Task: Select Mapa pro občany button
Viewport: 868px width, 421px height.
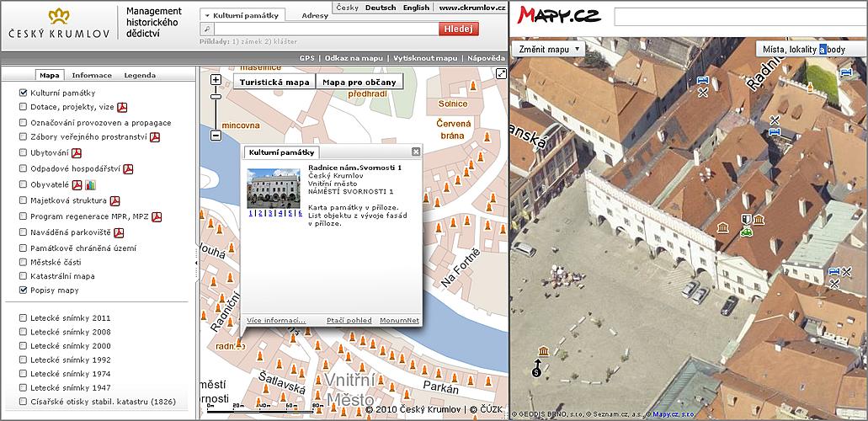Action: [x=359, y=82]
